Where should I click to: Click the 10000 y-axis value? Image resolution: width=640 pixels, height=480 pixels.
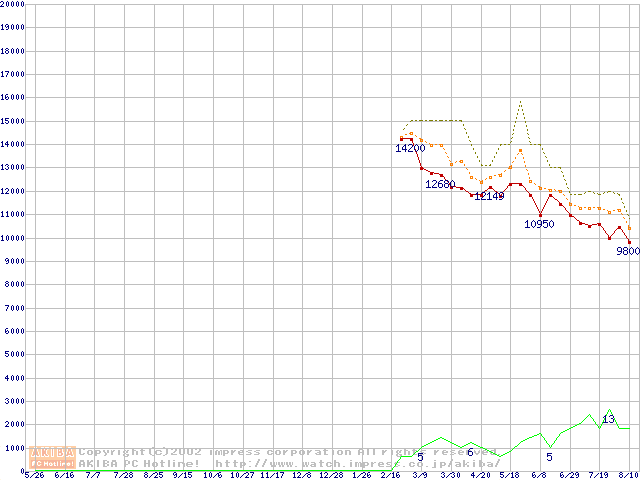coord(12,238)
